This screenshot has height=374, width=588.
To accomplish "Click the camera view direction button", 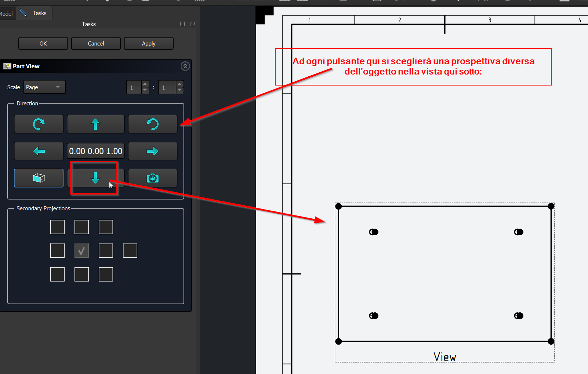I will point(152,178).
